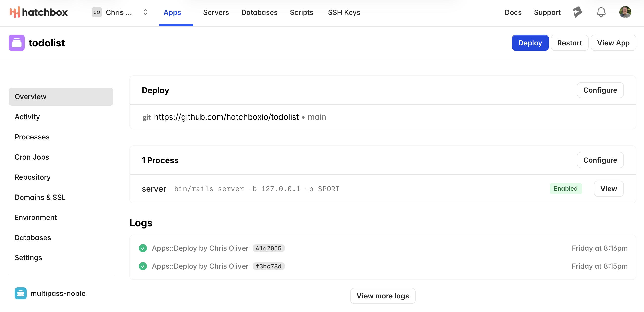
Task: Click the user avatar photo
Action: click(625, 12)
